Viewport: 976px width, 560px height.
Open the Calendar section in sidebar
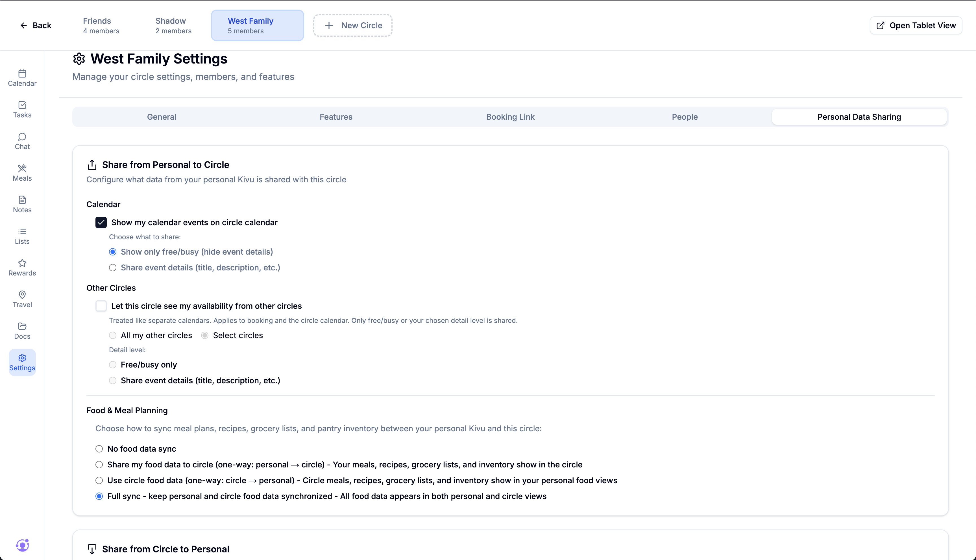coord(22,78)
